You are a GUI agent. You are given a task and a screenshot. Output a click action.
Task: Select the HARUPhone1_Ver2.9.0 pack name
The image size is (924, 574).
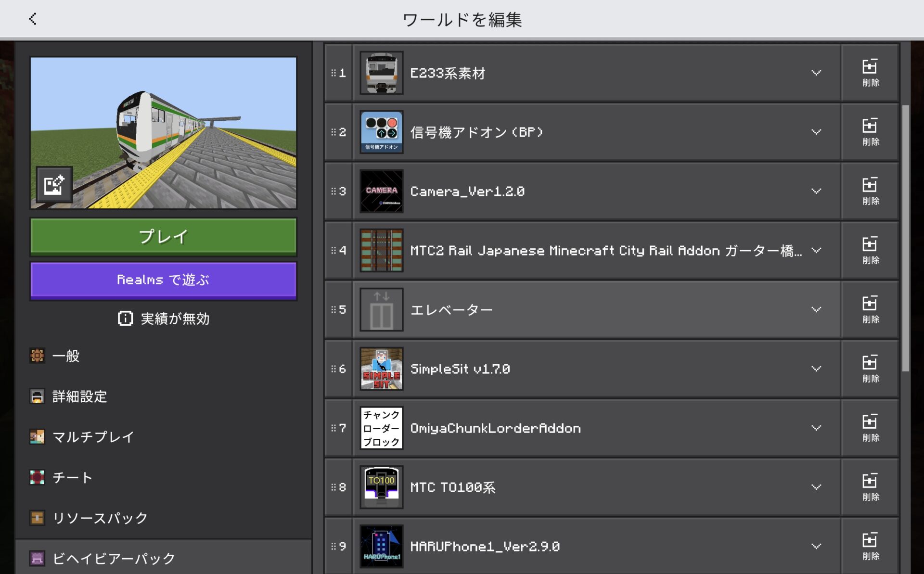(x=485, y=547)
